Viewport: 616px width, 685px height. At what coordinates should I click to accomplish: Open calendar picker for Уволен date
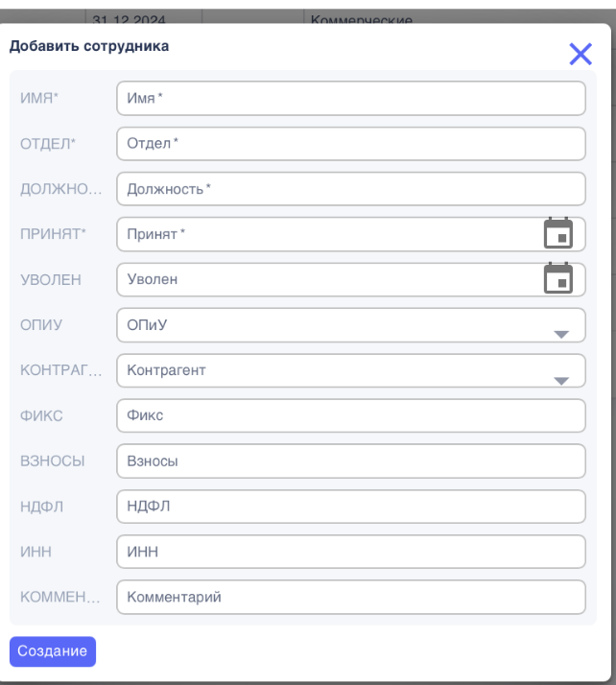pos(558,278)
